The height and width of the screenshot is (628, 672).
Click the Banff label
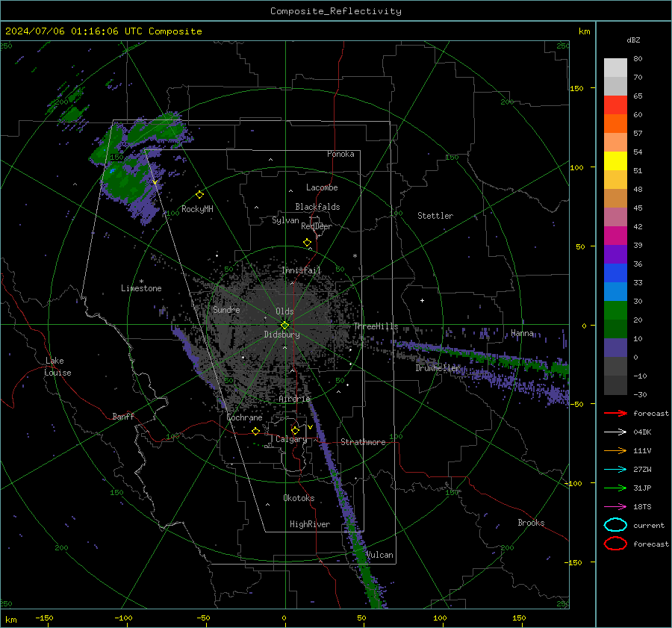click(123, 417)
